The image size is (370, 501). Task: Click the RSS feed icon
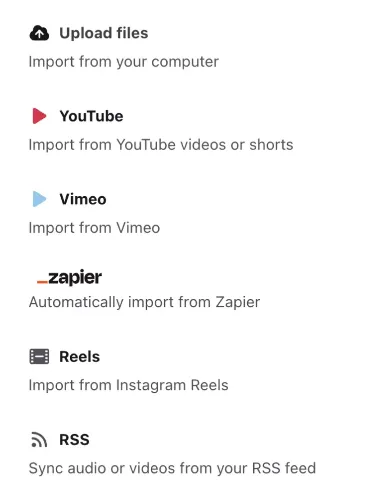[39, 440]
